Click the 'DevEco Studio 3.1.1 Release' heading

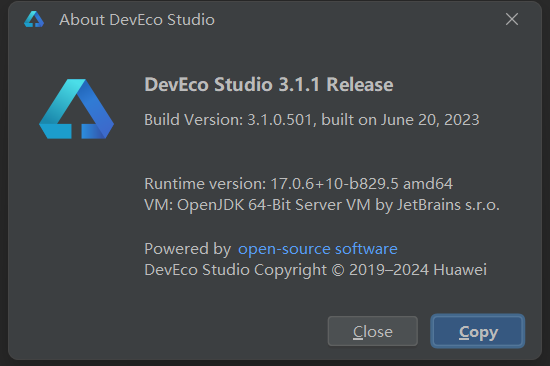(x=269, y=85)
